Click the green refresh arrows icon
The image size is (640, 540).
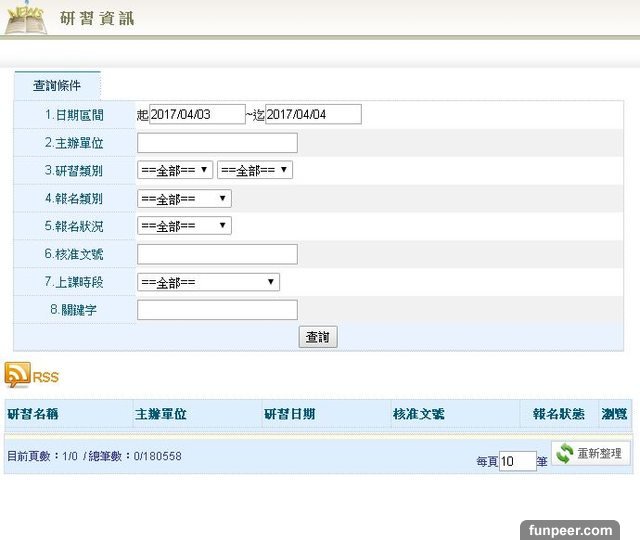pos(565,454)
